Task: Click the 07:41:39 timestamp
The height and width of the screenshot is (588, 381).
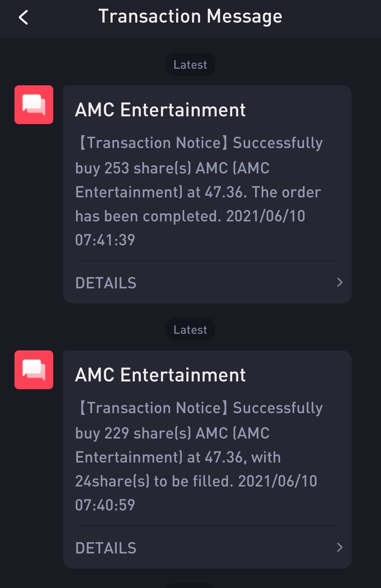Action: 105,240
